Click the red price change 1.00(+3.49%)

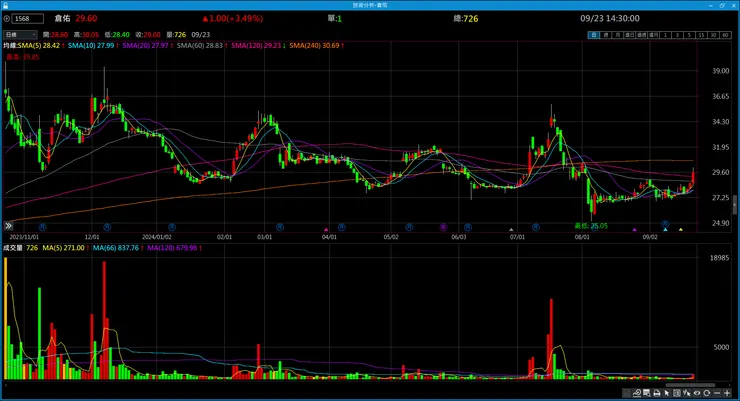point(233,18)
